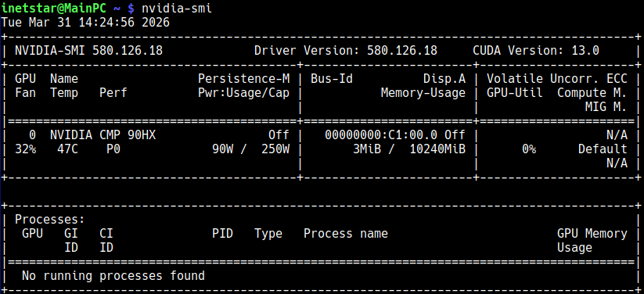The image size is (644, 294).
Task: Click the Process name column header
Action: click(346, 234)
